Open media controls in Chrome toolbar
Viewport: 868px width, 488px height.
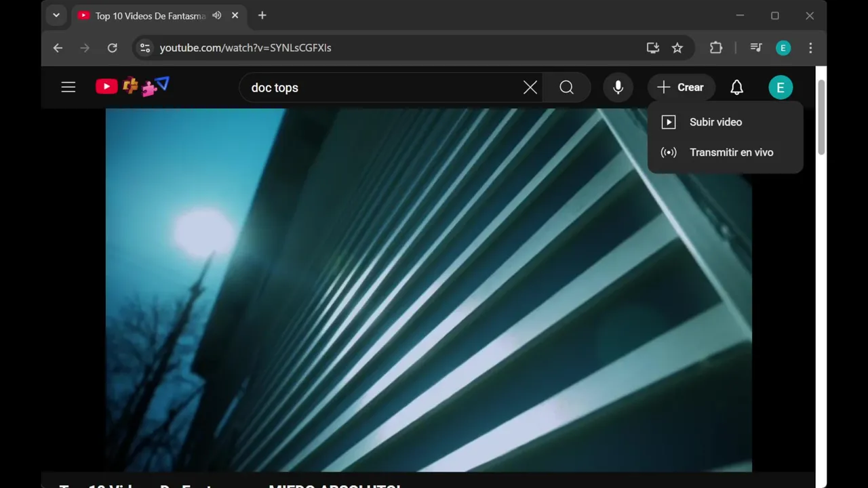coord(756,48)
